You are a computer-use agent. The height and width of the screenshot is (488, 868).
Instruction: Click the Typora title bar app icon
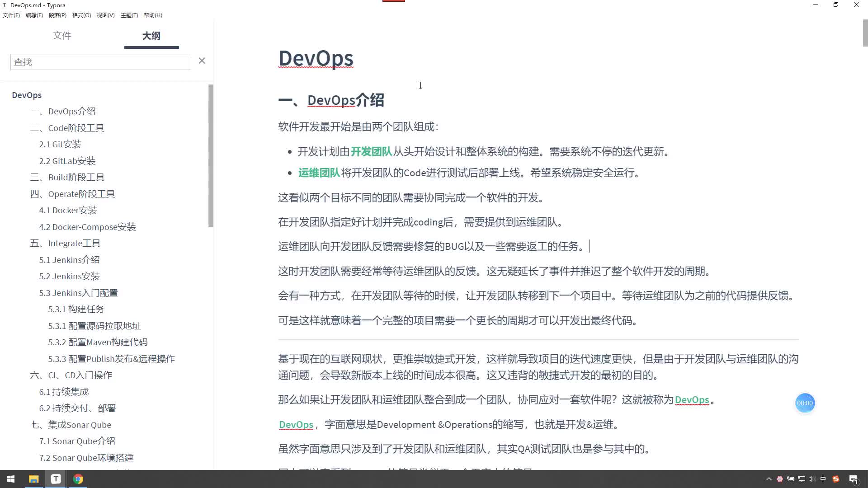(x=5, y=5)
